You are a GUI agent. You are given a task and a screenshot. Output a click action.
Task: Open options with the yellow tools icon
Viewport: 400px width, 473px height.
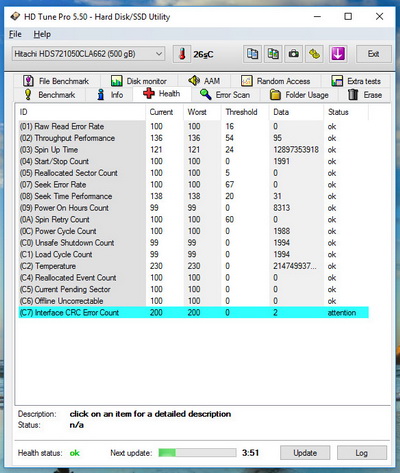pyautogui.click(x=314, y=54)
